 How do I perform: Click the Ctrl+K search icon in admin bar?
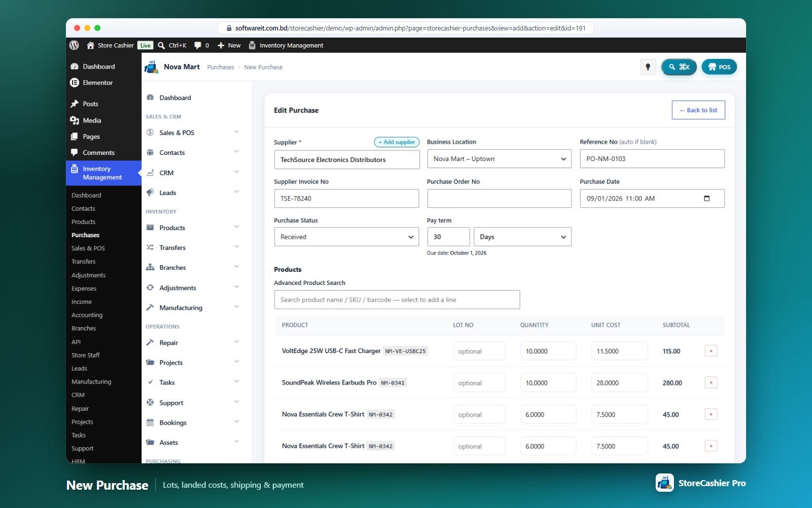click(161, 45)
